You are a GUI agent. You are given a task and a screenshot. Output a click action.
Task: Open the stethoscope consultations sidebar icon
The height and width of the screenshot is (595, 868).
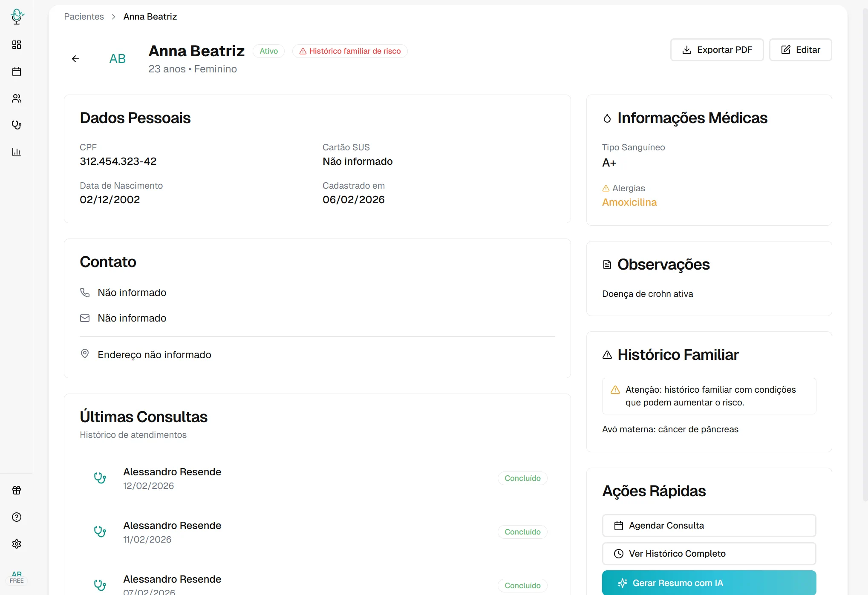[17, 125]
